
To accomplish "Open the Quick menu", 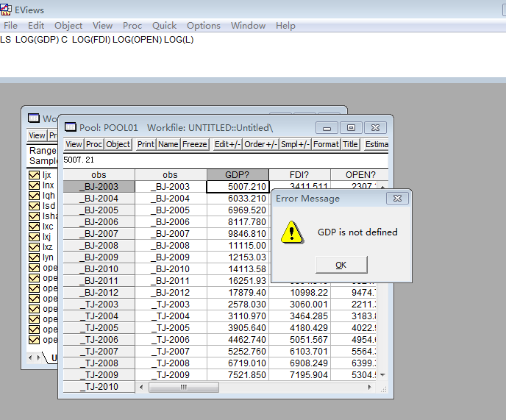I will pos(164,26).
